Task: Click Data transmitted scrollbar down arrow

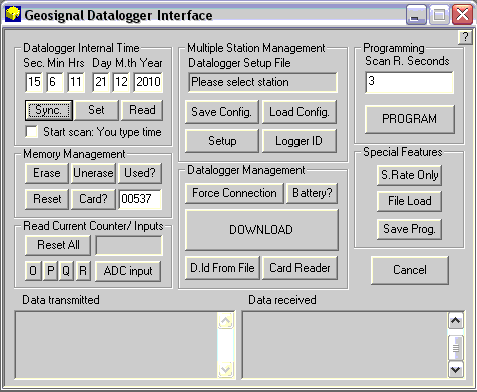Action: click(x=226, y=369)
